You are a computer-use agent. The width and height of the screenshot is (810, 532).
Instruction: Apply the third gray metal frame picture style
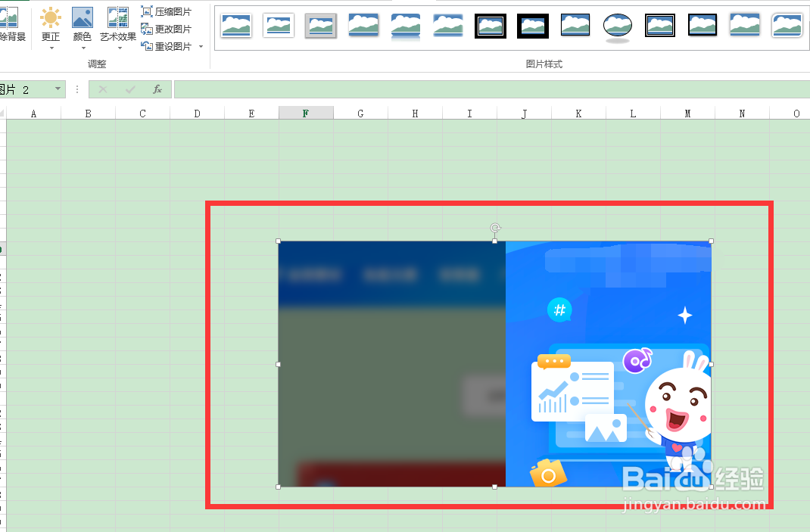pos(321,25)
